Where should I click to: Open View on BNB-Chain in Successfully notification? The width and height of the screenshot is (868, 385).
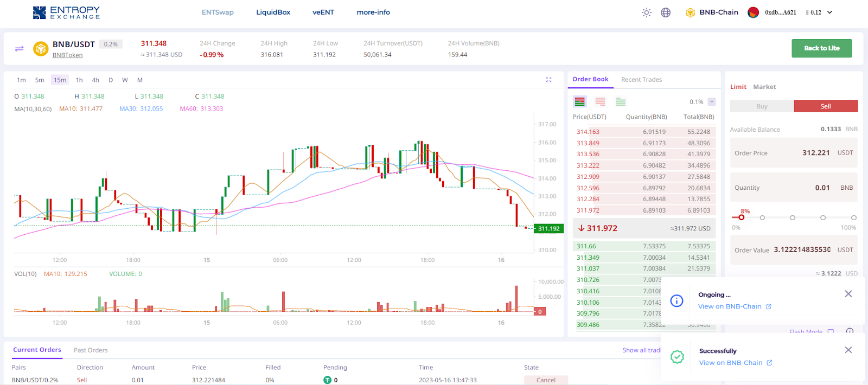click(731, 363)
